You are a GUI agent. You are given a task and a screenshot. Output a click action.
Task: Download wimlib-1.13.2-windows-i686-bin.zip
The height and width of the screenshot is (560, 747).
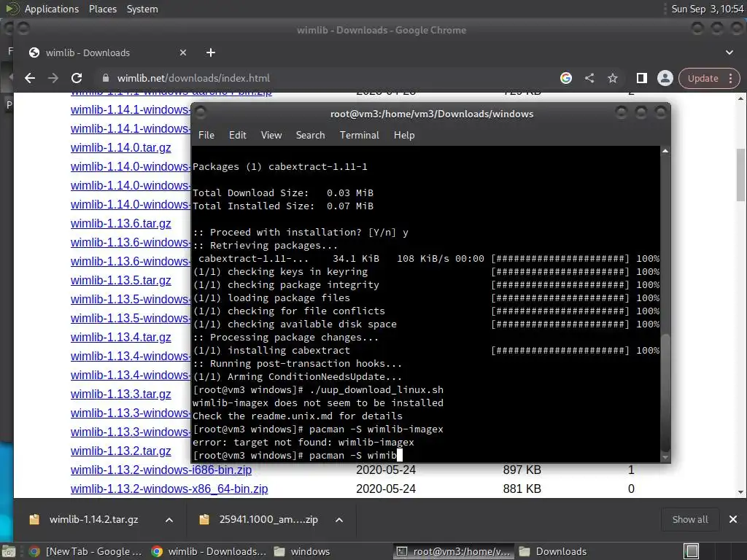(x=161, y=470)
